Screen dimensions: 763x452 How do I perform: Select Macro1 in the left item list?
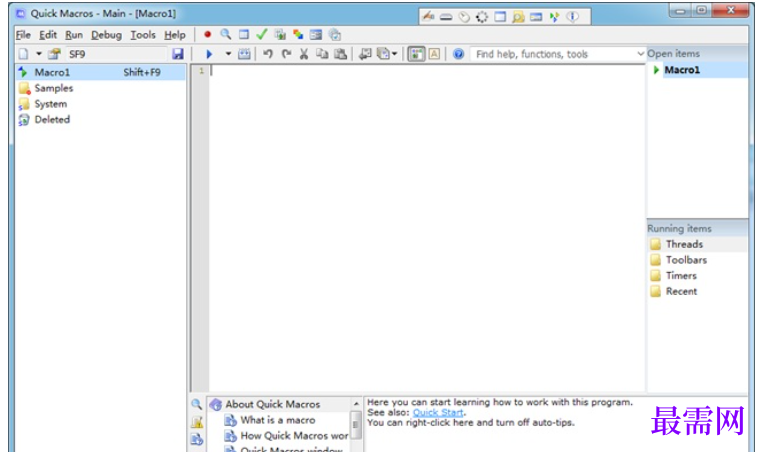click(x=101, y=72)
